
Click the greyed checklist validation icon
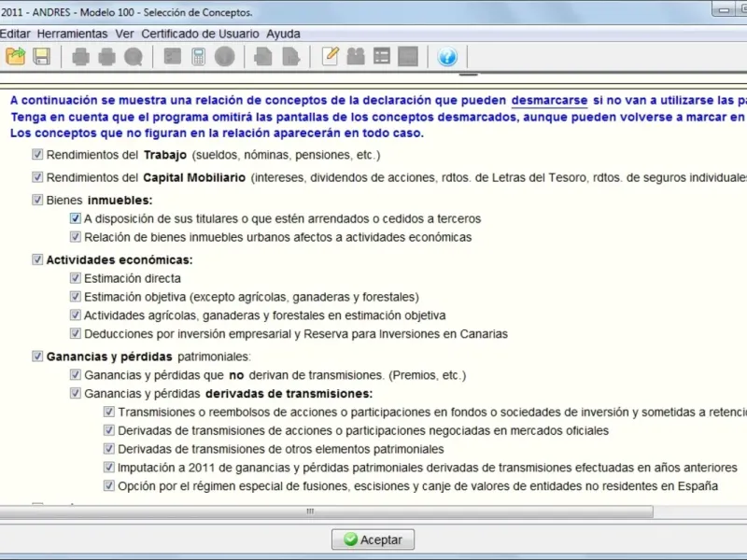tap(173, 56)
